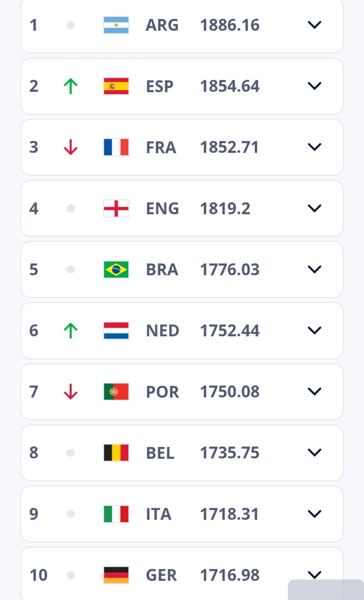
Task: Click the Belgium flag icon
Action: click(116, 453)
